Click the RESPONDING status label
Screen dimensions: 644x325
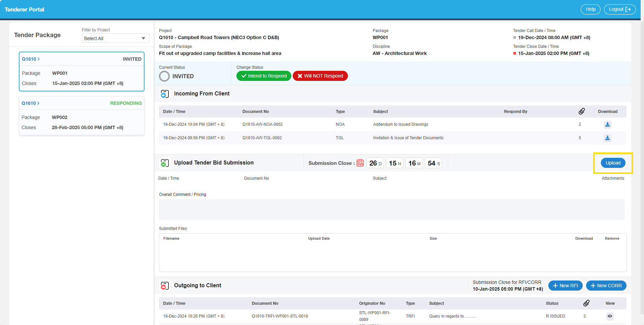(x=126, y=103)
